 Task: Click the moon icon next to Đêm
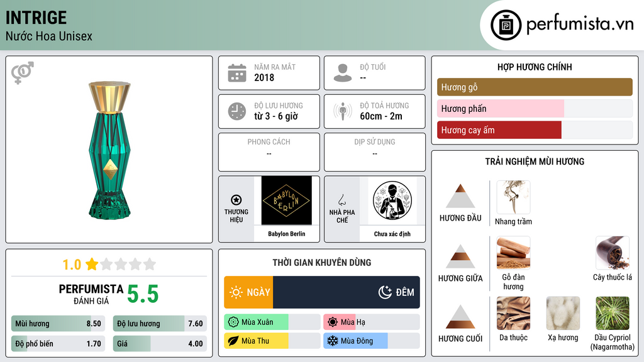(x=385, y=292)
